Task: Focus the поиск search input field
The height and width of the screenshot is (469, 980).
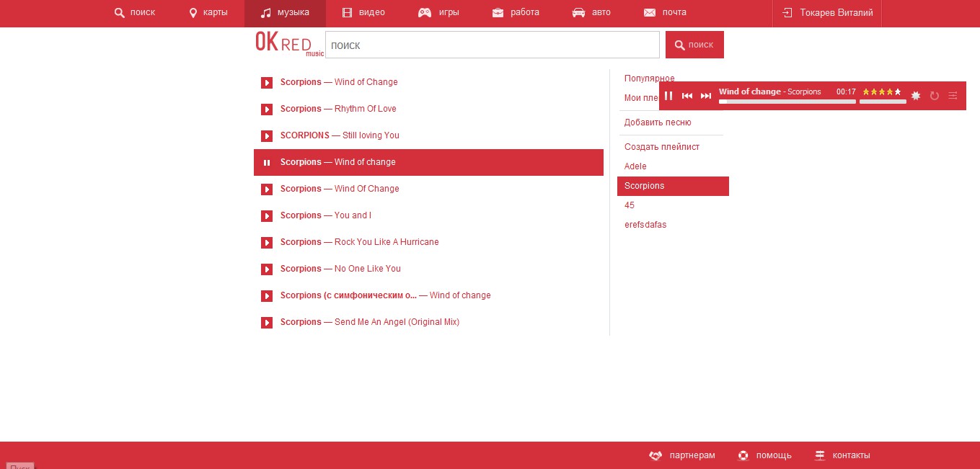Action: pyautogui.click(x=493, y=45)
